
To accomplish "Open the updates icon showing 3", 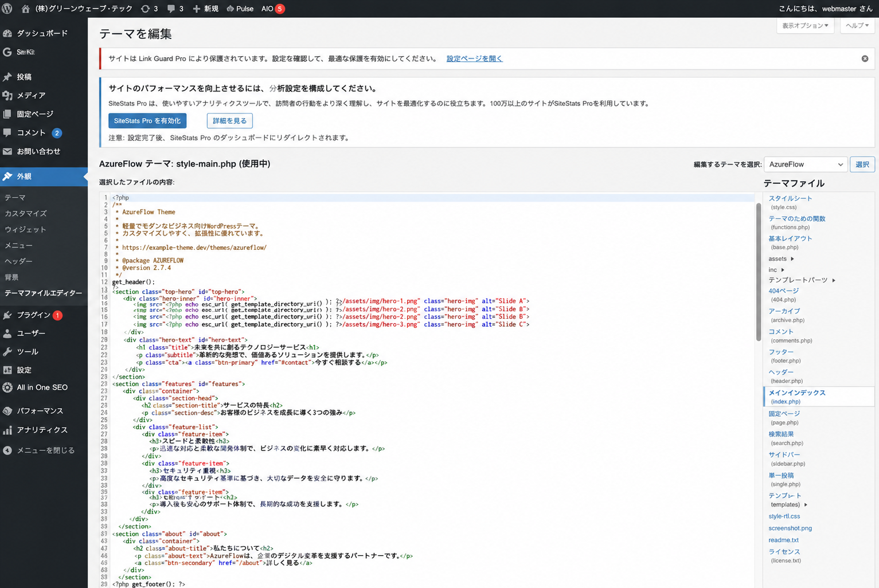I will [x=146, y=9].
